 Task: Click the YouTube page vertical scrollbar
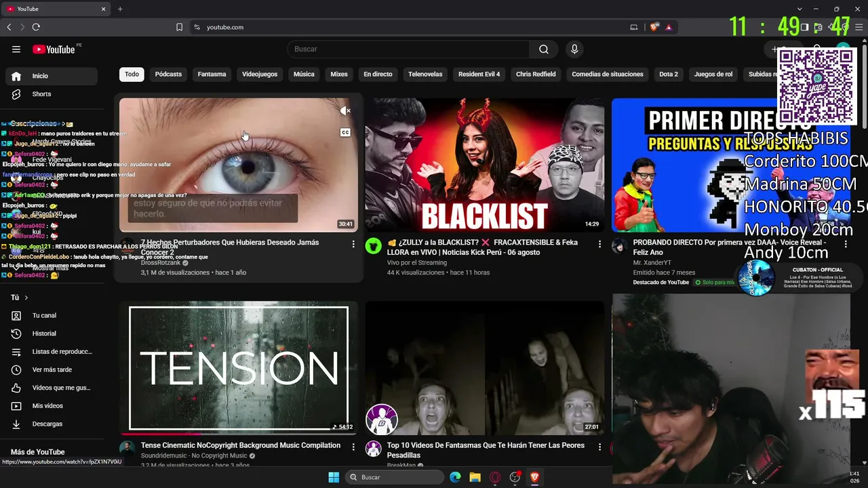coord(865,85)
